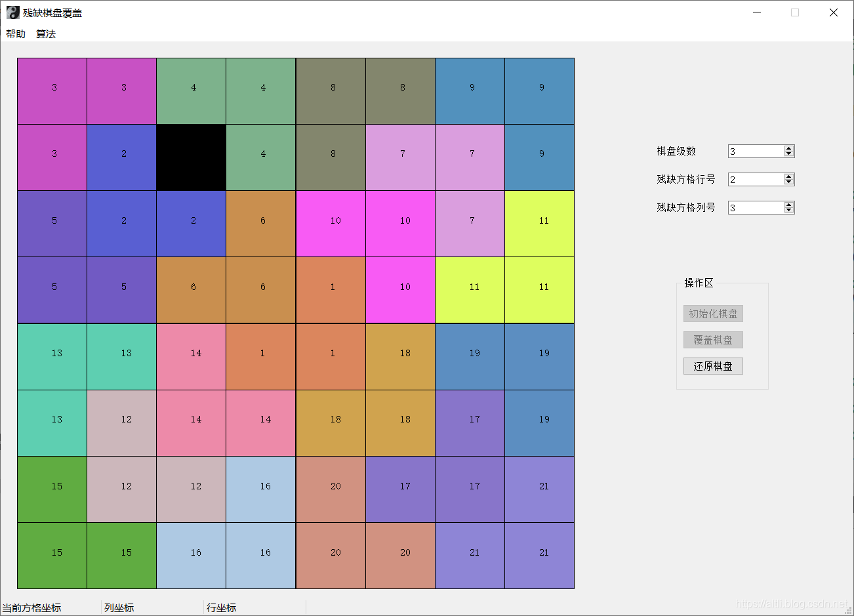Image resolution: width=854 pixels, height=616 pixels.
Task: Click the 初始化棋盘 button
Action: (x=713, y=313)
